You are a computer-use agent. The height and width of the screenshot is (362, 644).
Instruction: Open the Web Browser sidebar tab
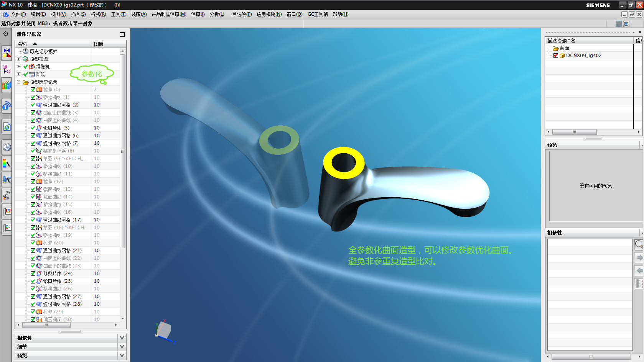click(x=7, y=127)
